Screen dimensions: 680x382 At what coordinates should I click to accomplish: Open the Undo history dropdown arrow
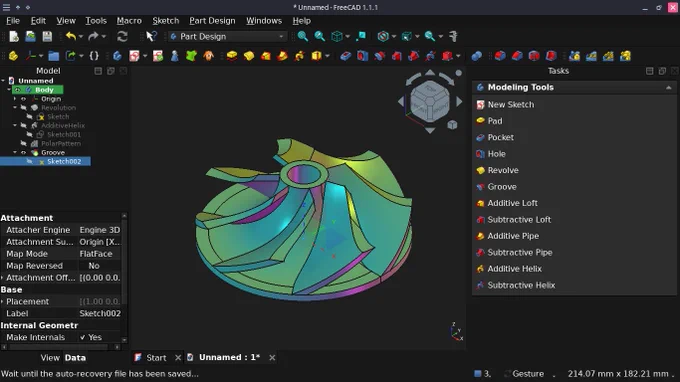(x=81, y=37)
